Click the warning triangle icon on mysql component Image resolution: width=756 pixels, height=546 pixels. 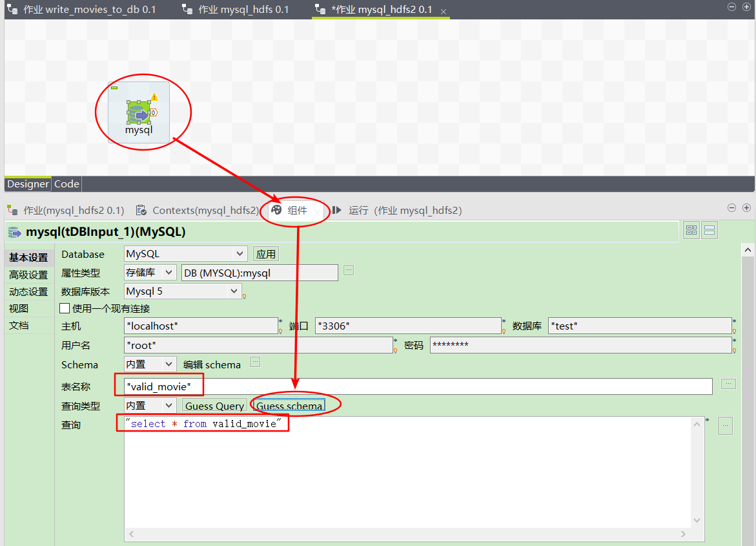point(154,98)
